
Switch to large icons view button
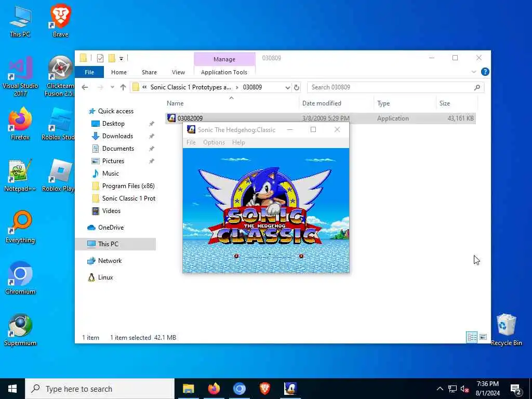[x=483, y=337]
